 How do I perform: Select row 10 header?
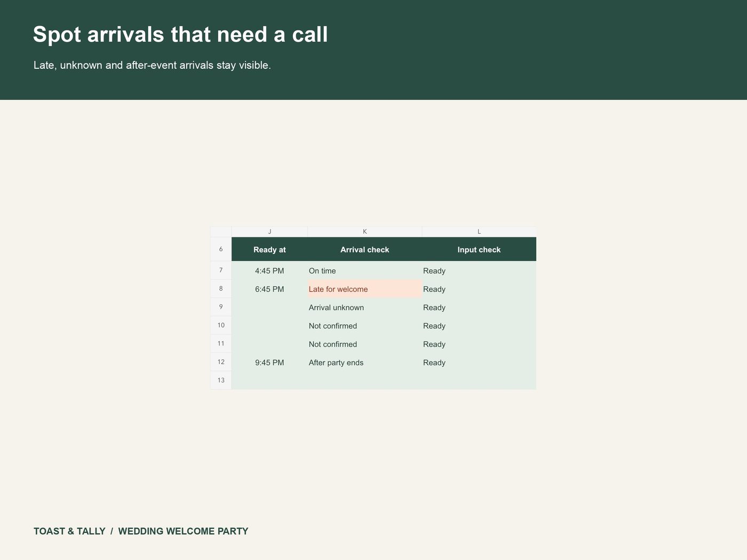221,325
